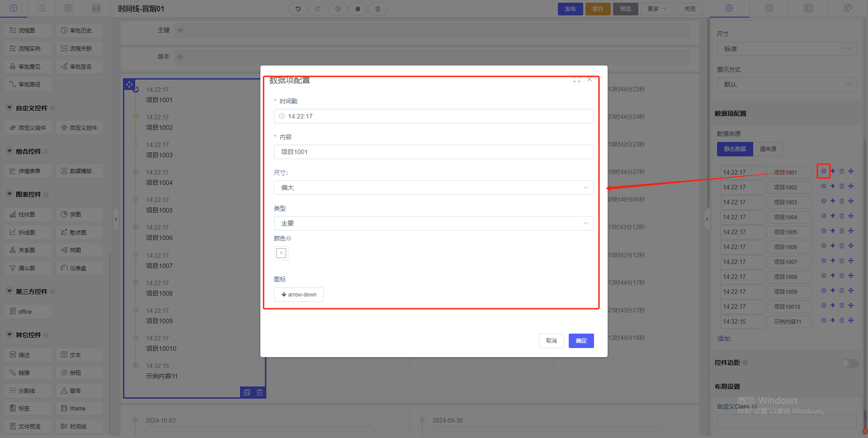Open the palette theme tab icon
868x438 pixels.
[848, 8]
